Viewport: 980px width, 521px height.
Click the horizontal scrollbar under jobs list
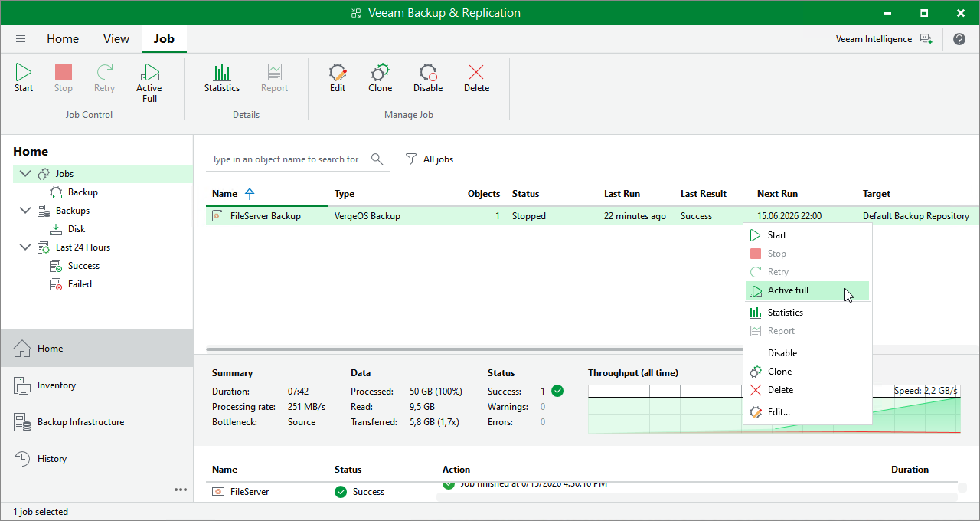pyautogui.click(x=475, y=349)
